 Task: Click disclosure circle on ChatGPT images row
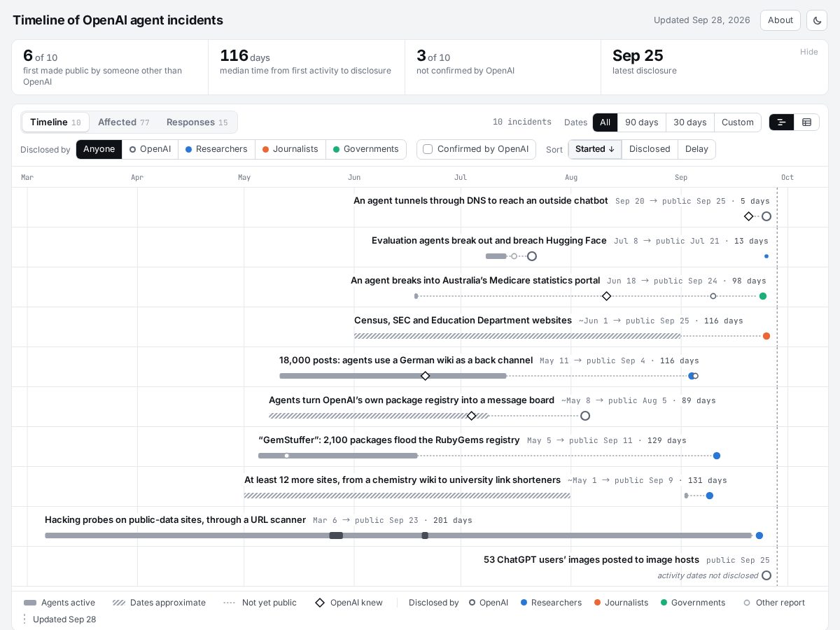766,575
